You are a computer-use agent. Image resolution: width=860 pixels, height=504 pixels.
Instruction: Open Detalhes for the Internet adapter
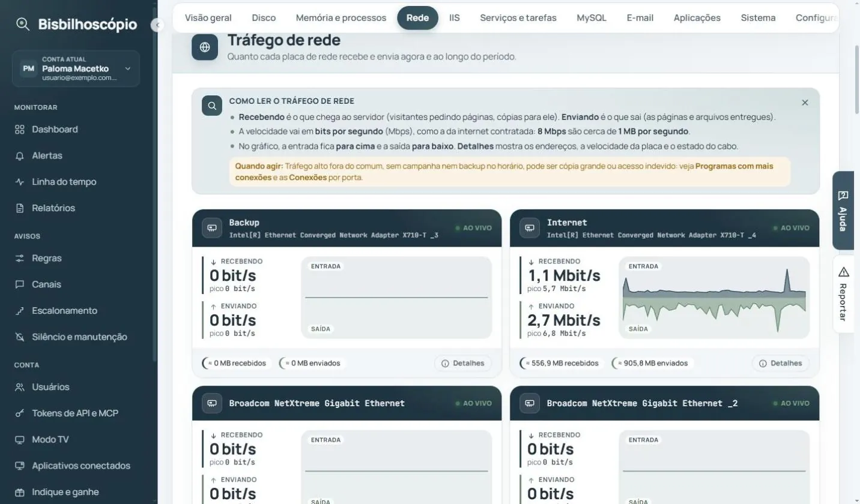pos(781,363)
